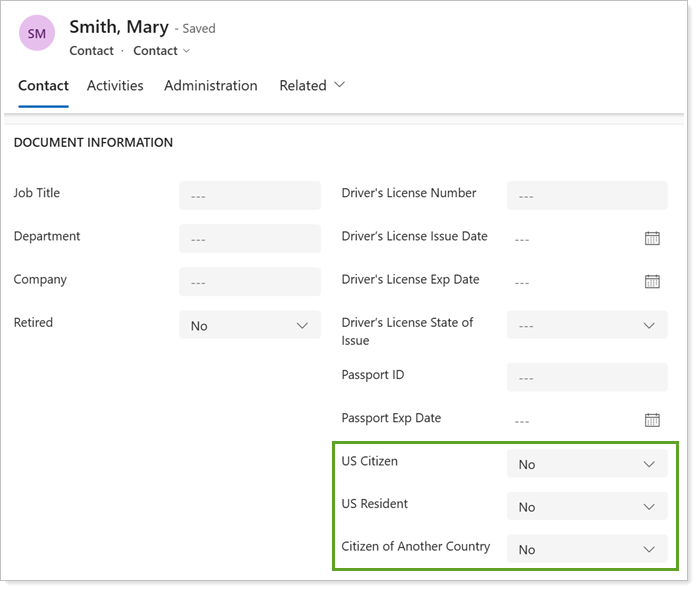
Task: Select the Contact tab
Action: point(43,86)
